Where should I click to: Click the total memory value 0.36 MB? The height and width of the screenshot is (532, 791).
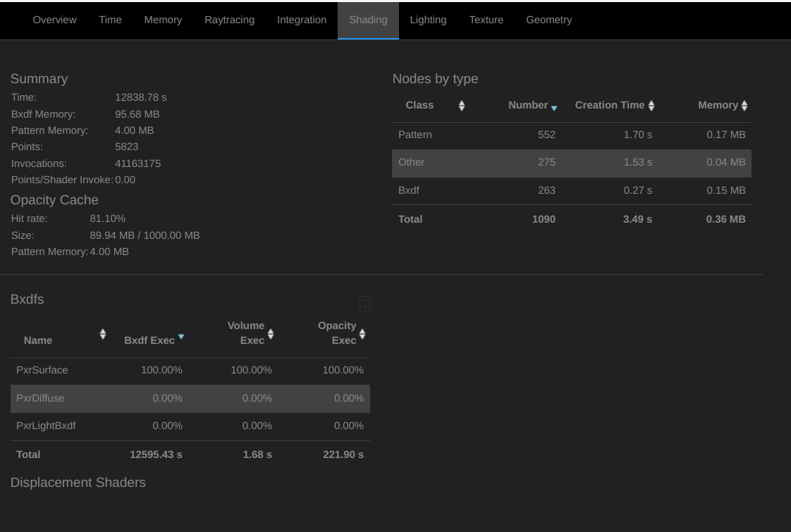click(x=726, y=219)
